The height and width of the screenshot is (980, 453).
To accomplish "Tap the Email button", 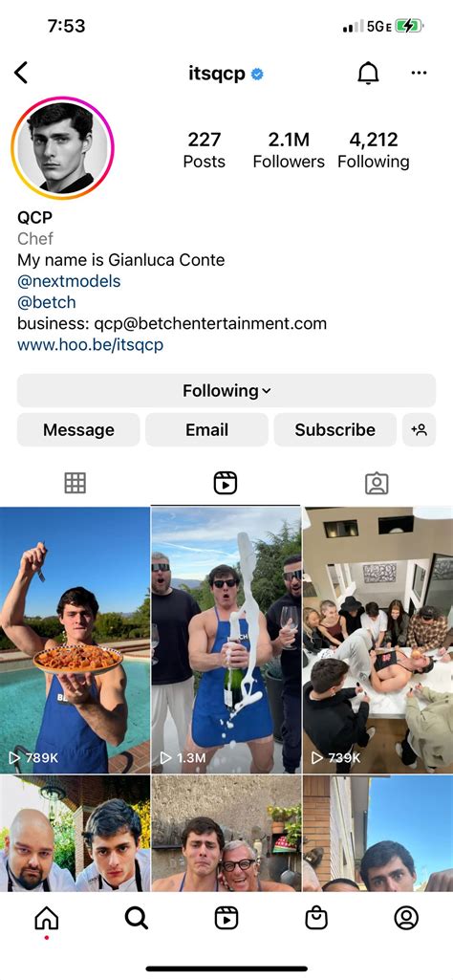I will pos(206,429).
